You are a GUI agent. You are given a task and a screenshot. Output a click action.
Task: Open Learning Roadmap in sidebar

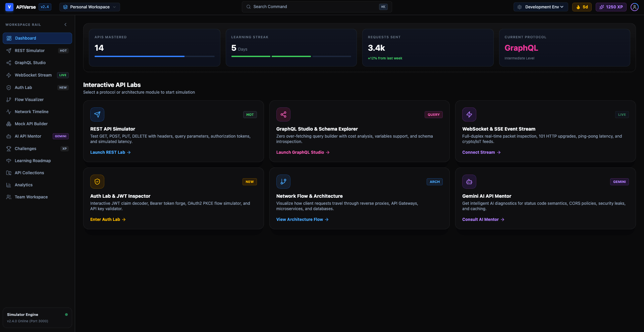pos(37,161)
